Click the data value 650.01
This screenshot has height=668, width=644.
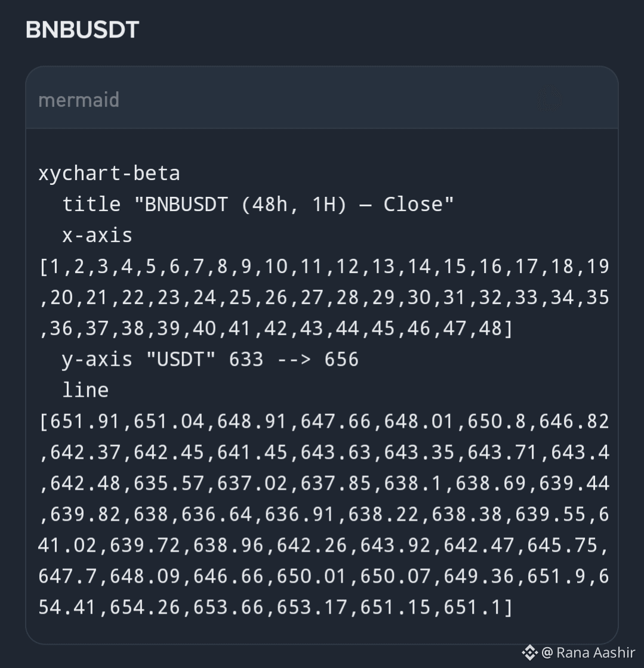click(311, 576)
